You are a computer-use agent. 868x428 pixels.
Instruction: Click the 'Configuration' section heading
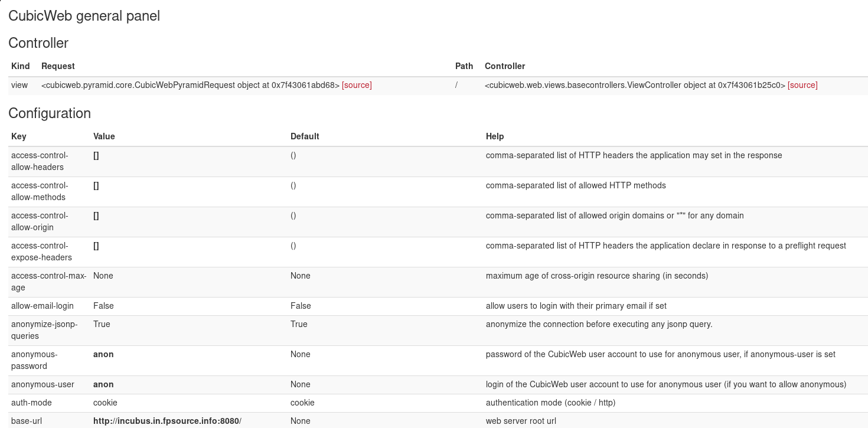[x=50, y=113]
